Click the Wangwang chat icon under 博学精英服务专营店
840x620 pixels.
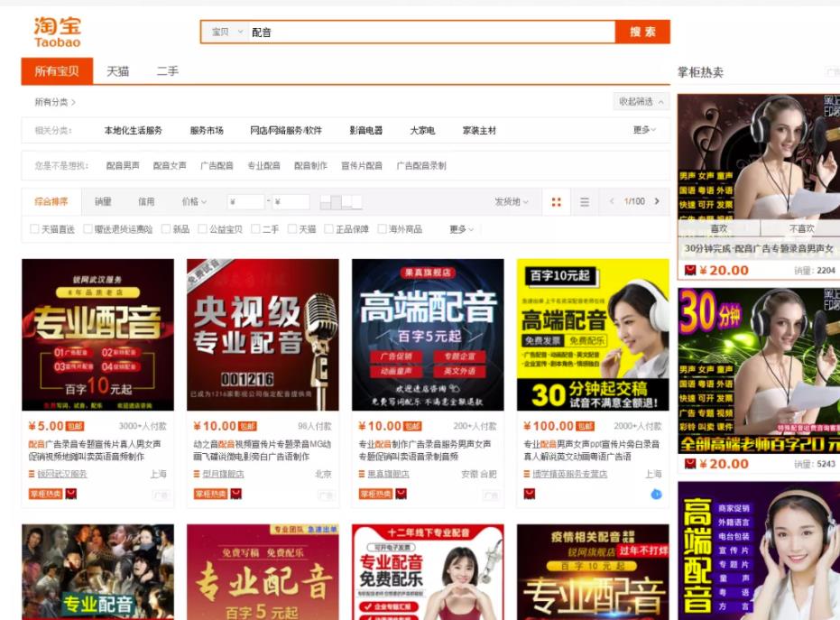coord(531,492)
